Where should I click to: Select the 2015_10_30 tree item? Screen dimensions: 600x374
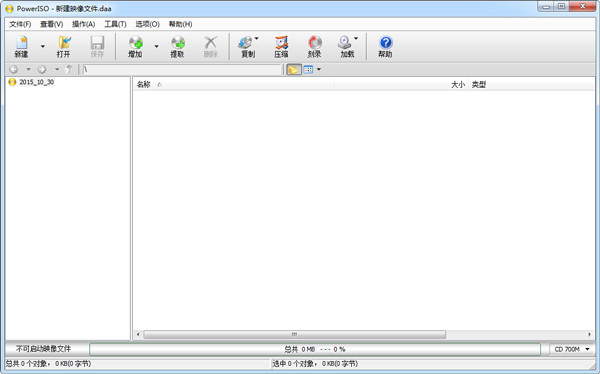[37, 82]
